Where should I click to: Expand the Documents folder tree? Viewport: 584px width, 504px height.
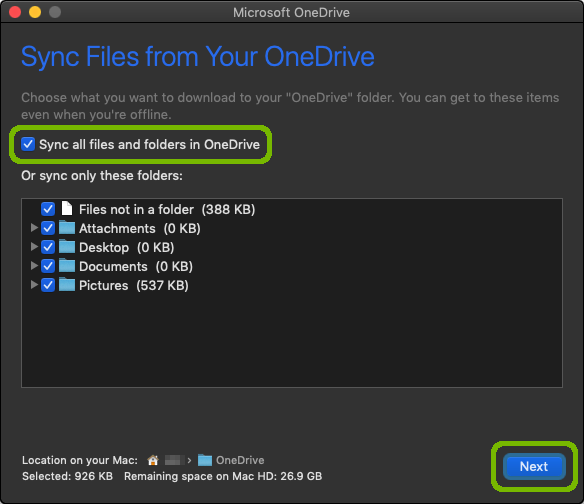tap(34, 266)
